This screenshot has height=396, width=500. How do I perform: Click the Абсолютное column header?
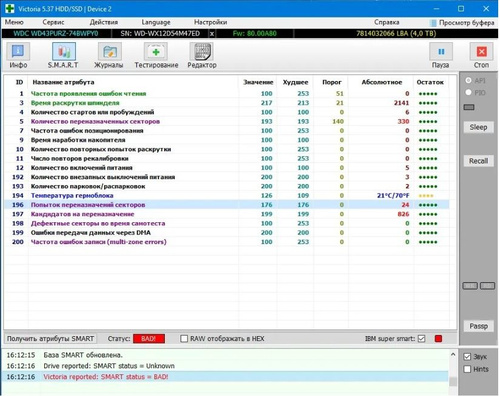(382, 82)
